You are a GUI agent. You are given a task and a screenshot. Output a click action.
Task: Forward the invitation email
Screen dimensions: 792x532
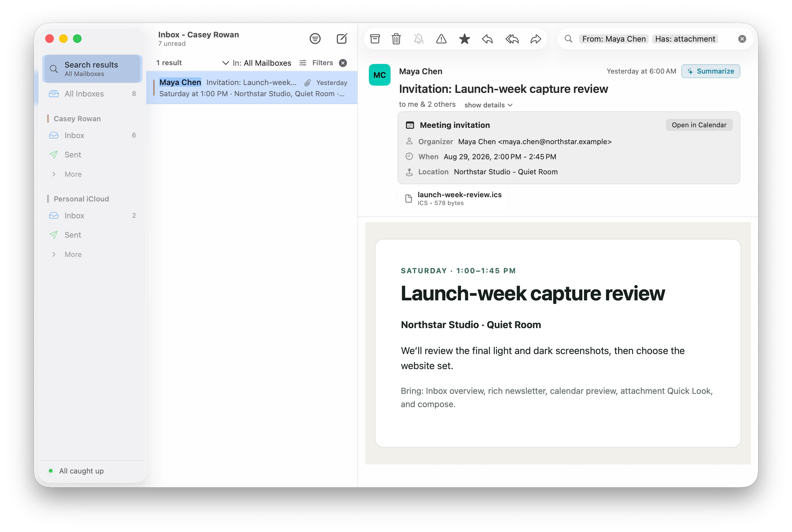click(535, 39)
